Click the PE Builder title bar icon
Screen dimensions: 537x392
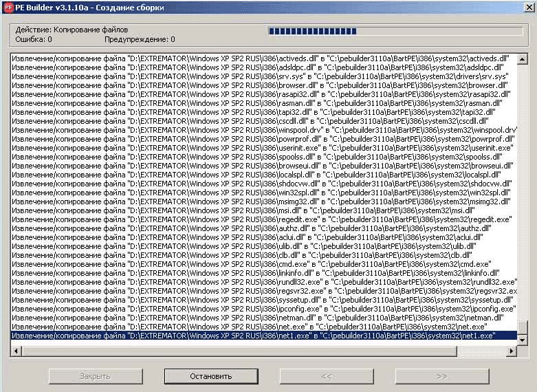[8, 7]
